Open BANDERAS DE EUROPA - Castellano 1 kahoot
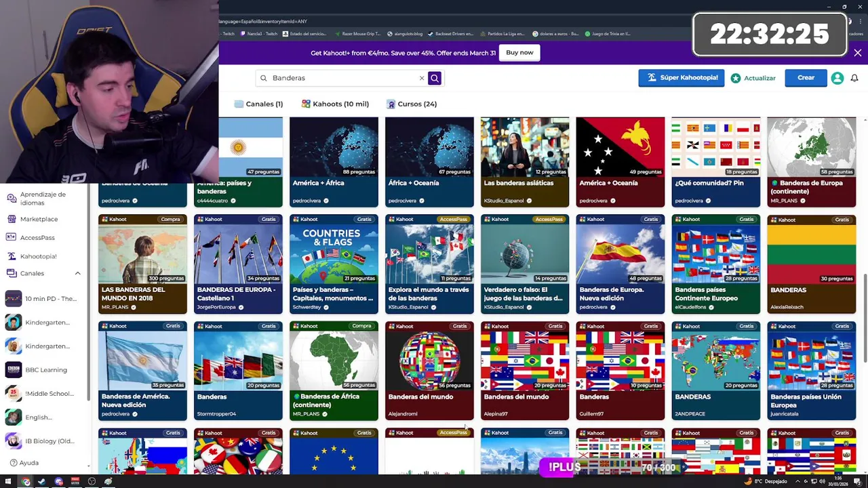The image size is (868, 488). point(238,264)
